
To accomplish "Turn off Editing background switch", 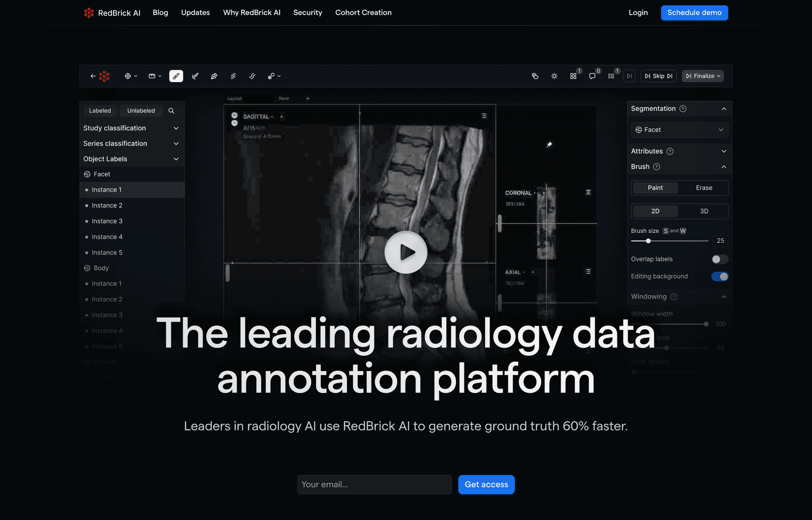I will (x=720, y=276).
